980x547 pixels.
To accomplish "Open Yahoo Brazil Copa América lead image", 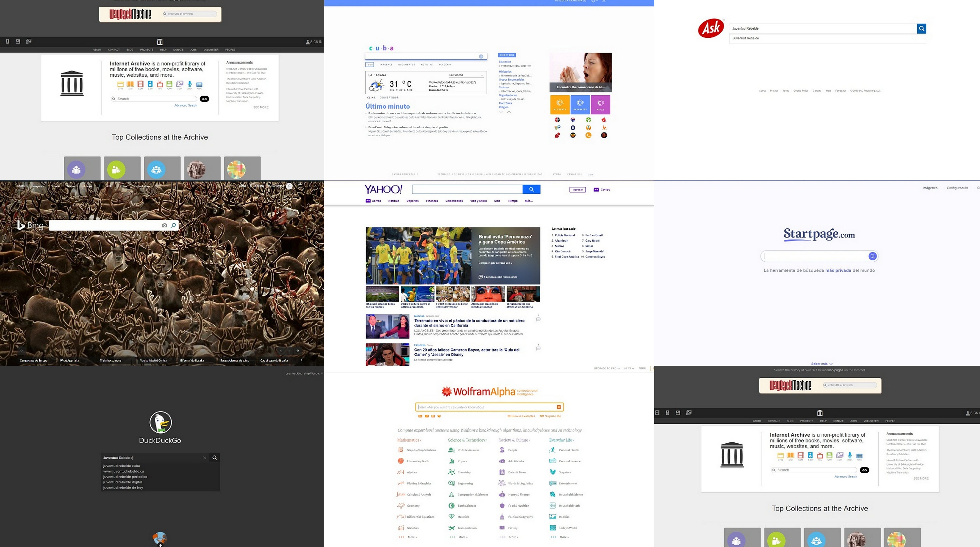I will coord(419,256).
